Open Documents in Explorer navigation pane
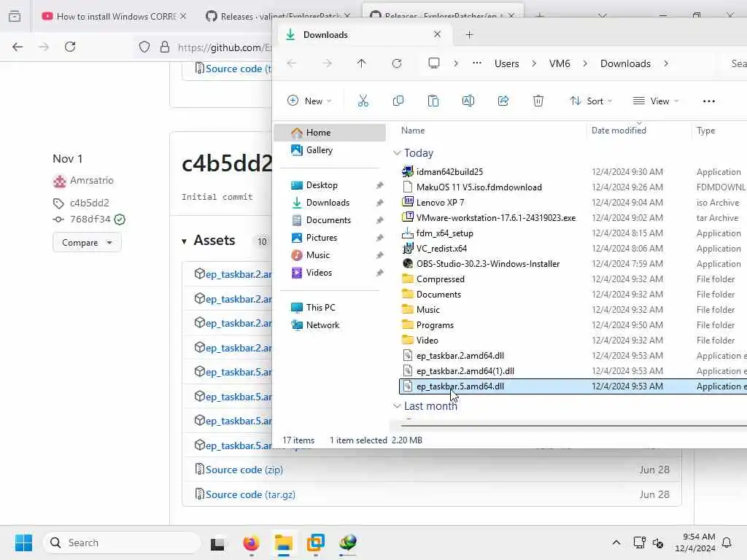This screenshot has height=560, width=747. [330, 220]
